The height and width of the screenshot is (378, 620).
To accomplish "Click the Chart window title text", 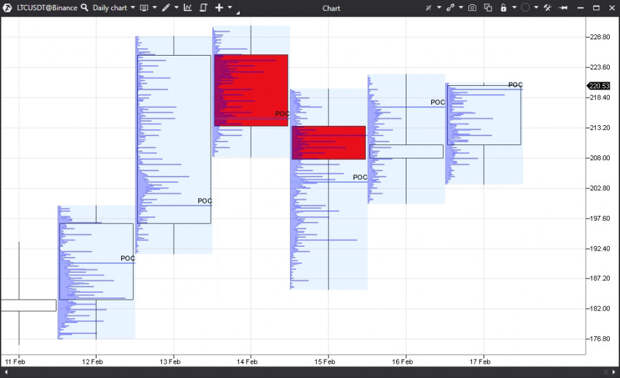I will [331, 8].
